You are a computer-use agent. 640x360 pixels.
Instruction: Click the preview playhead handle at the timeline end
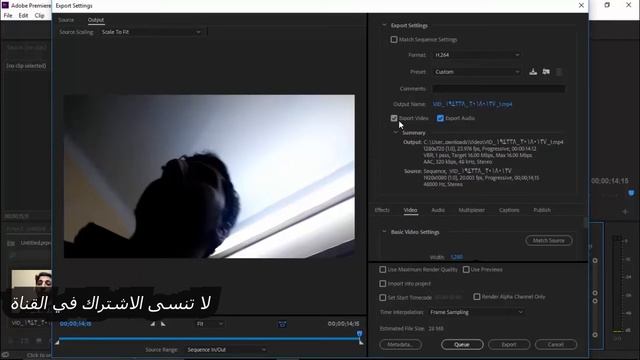[360, 335]
